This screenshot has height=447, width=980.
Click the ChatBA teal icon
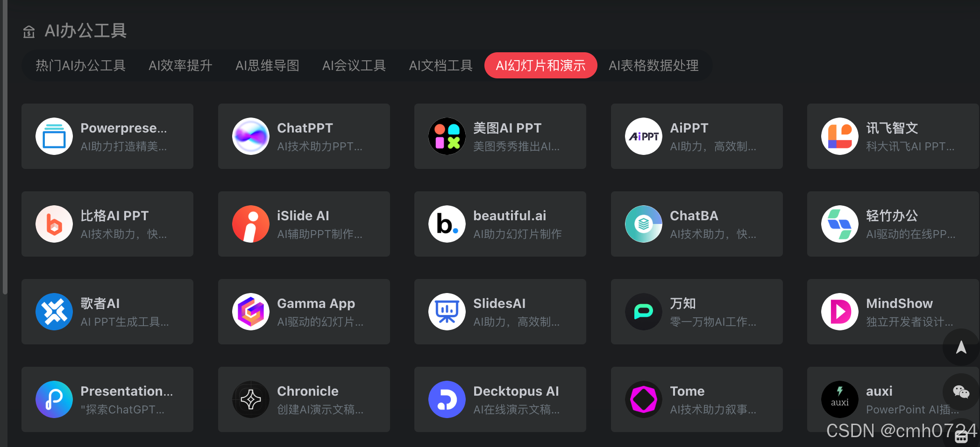click(x=644, y=224)
